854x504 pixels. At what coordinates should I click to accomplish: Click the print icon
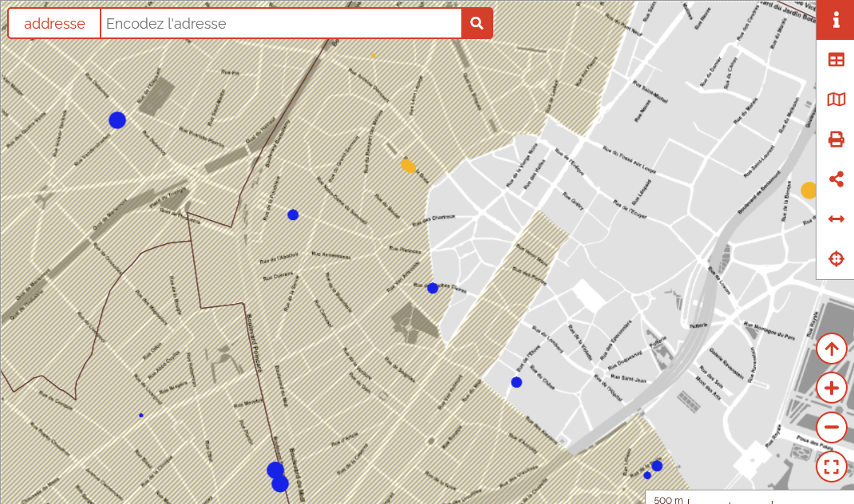click(836, 140)
